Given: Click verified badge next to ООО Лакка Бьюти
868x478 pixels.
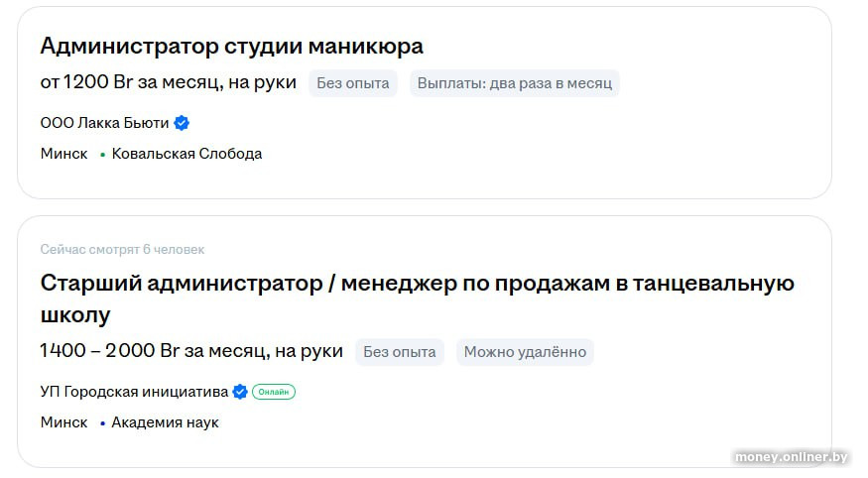Looking at the screenshot, I should 182,123.
